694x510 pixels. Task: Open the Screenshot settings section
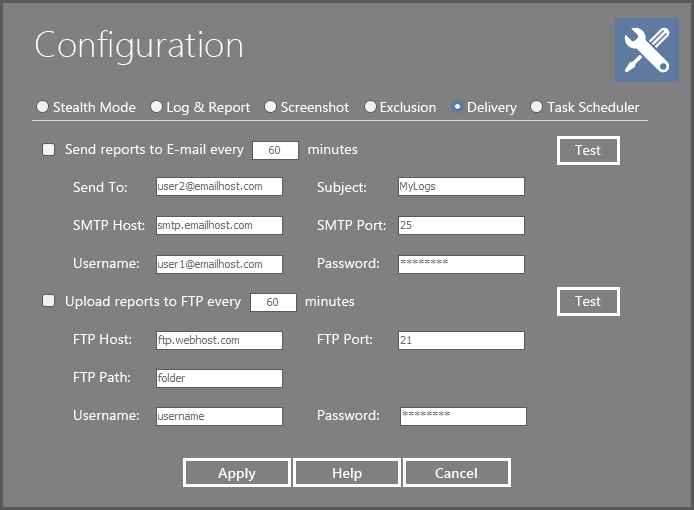coord(271,107)
